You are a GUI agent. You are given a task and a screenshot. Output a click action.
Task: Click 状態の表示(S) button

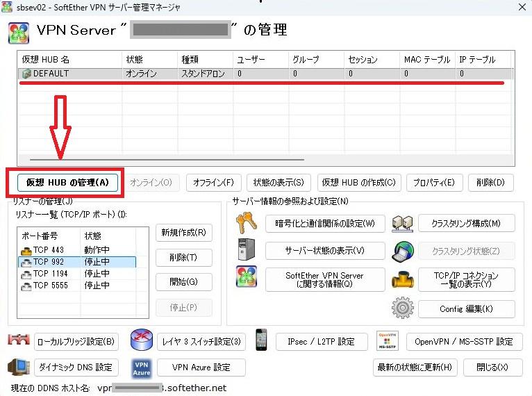tap(279, 183)
